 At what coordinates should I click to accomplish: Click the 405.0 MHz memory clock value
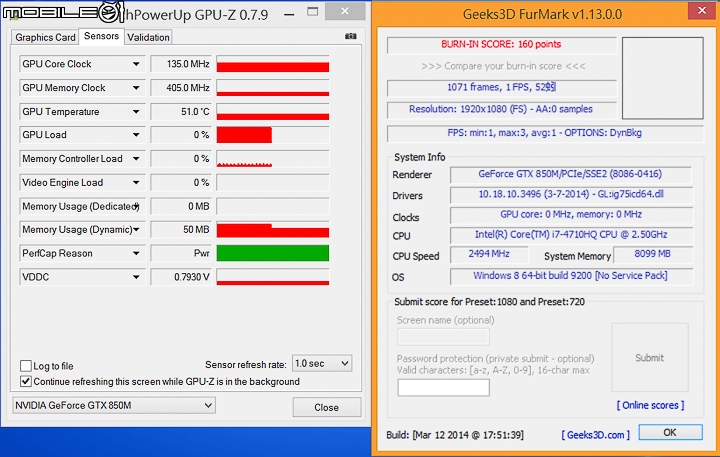click(181, 88)
